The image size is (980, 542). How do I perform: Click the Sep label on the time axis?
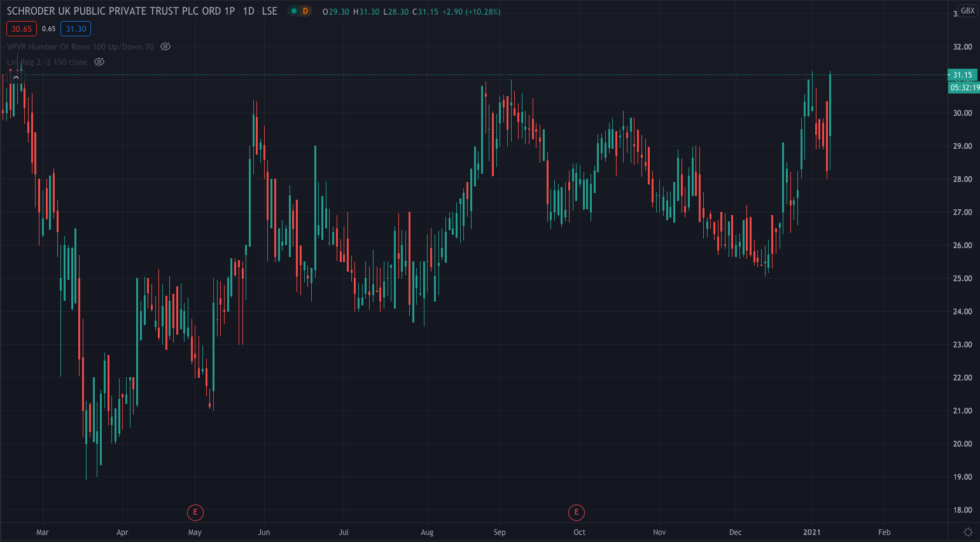click(x=500, y=532)
